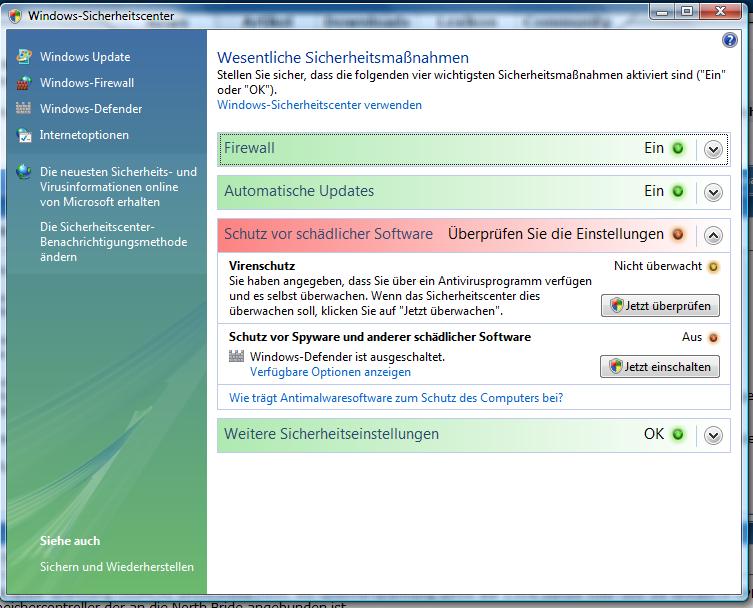
Task: Maximize the Windows-Sicherheitscenter window
Action: pyautogui.click(x=687, y=12)
